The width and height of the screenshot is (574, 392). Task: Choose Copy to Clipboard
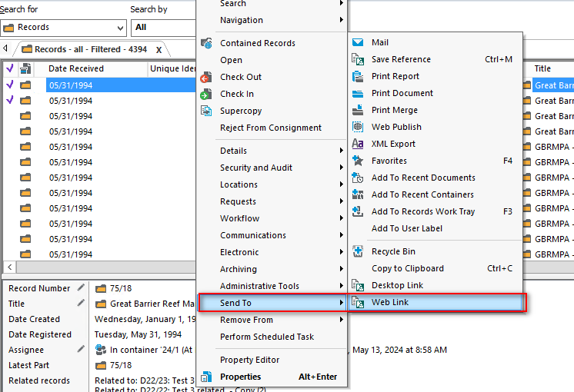point(436,268)
